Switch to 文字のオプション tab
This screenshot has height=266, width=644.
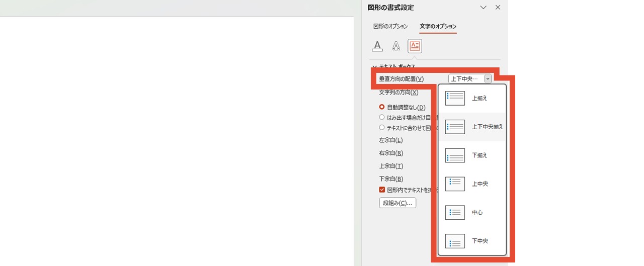[438, 26]
